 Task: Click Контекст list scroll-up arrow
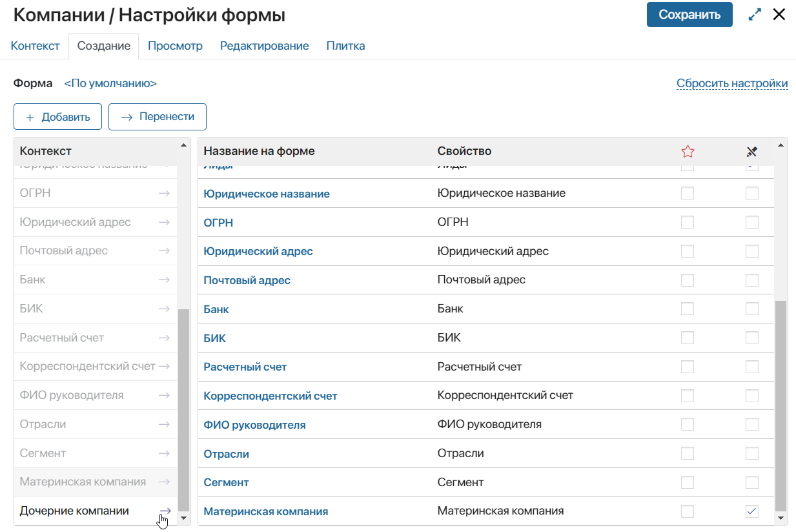pyautogui.click(x=183, y=145)
